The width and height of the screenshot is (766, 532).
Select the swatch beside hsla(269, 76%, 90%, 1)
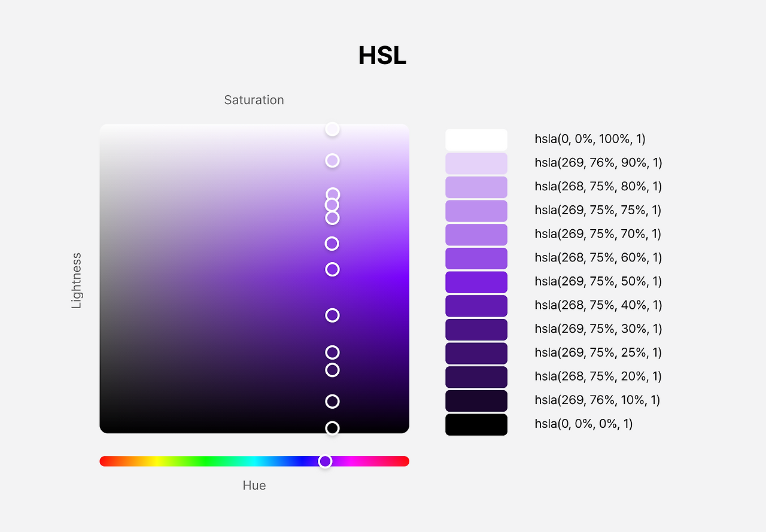(x=476, y=163)
